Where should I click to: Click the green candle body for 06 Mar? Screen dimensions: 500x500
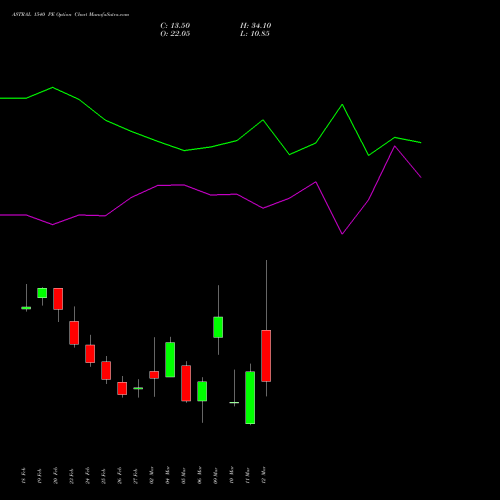[x=202, y=391]
